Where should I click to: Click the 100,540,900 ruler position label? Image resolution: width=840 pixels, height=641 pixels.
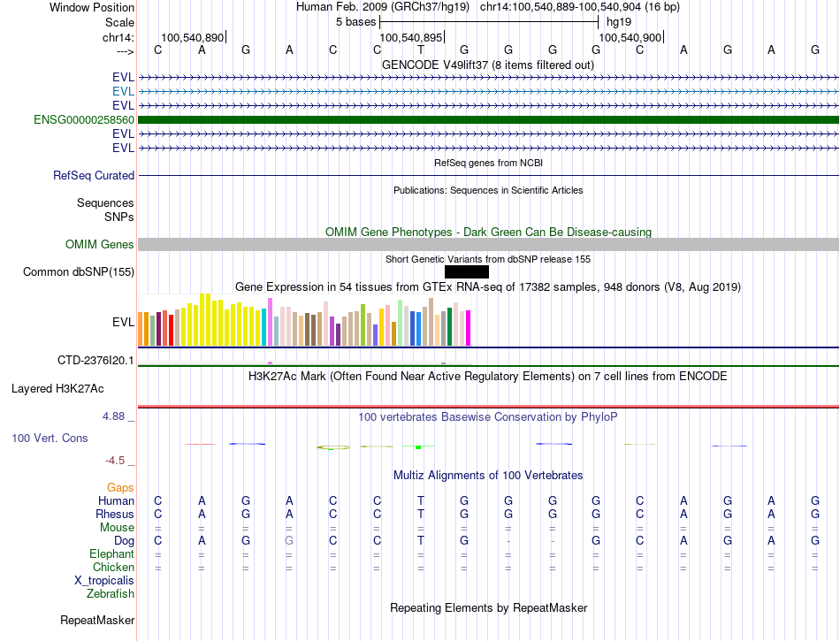630,37
